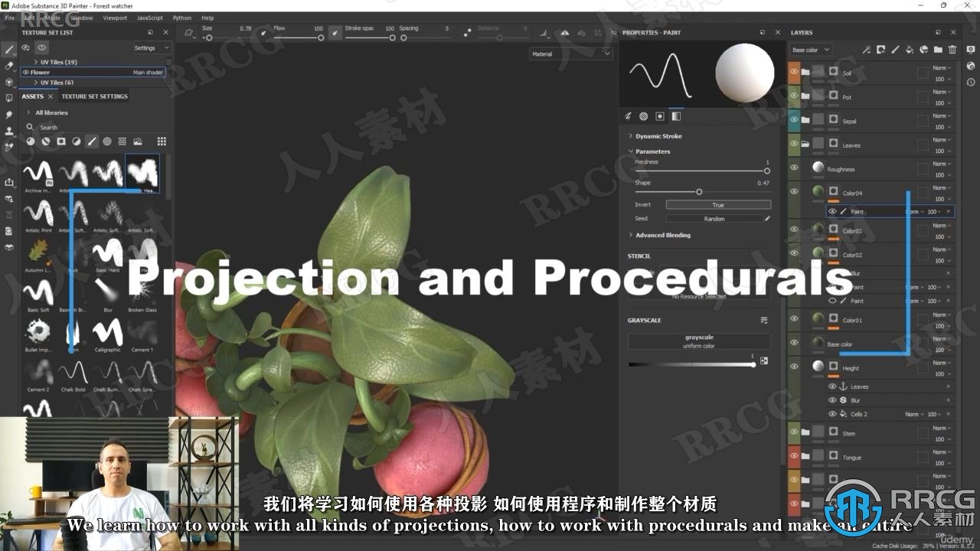Open the Grayscale material properties tab icon
This screenshot has width=980, height=551.
(676, 116)
